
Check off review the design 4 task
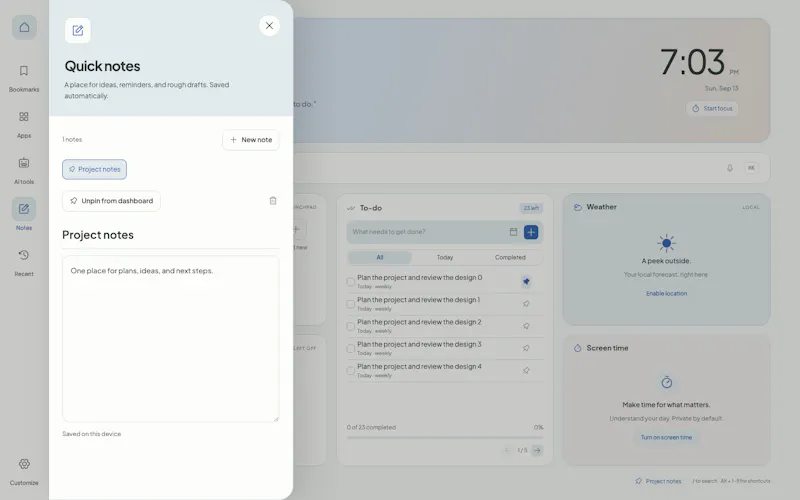(351, 371)
